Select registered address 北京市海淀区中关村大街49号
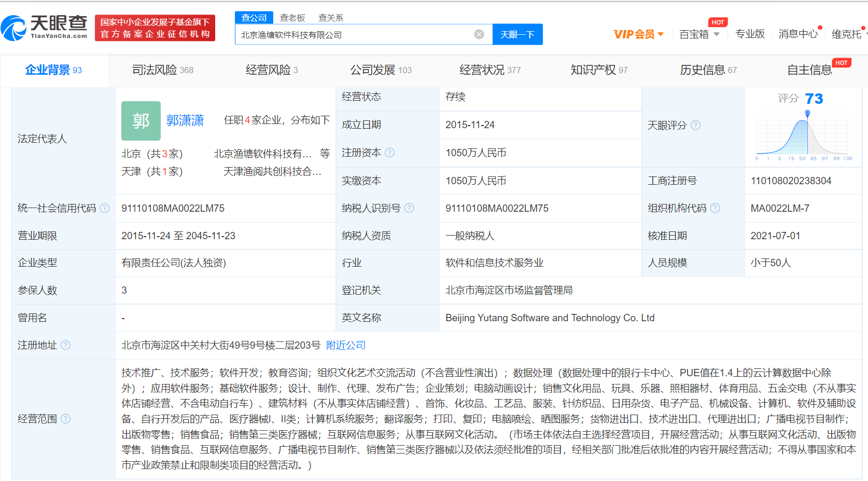 221,345
